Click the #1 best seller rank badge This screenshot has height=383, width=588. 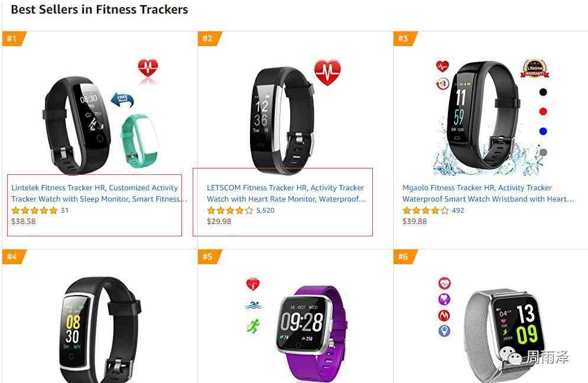(x=14, y=38)
